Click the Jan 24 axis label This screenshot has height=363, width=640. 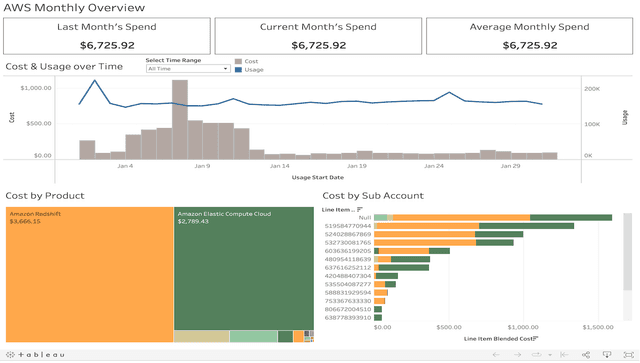pos(433,166)
